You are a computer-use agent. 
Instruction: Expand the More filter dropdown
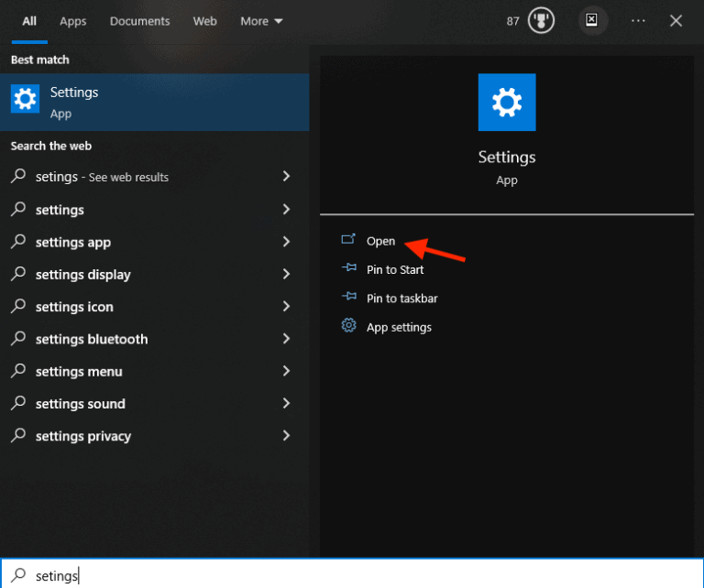point(261,21)
